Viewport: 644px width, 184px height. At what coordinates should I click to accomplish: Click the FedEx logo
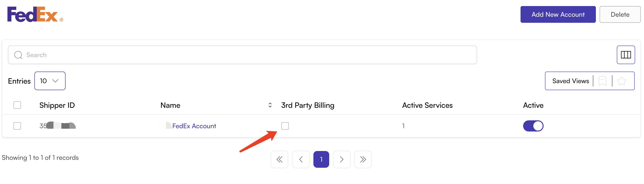tap(35, 14)
